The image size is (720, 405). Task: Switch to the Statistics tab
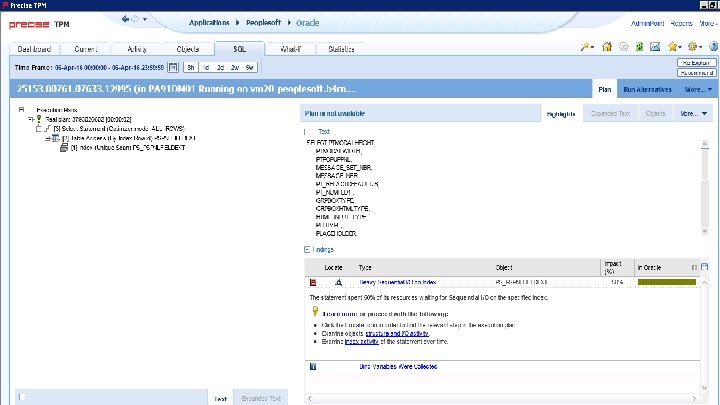[341, 49]
